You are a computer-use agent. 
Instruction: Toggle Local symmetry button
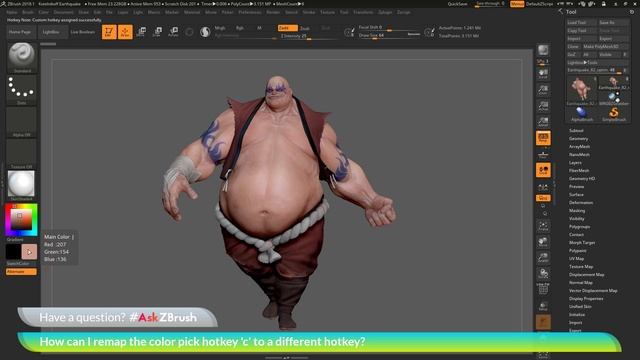[x=543, y=186]
